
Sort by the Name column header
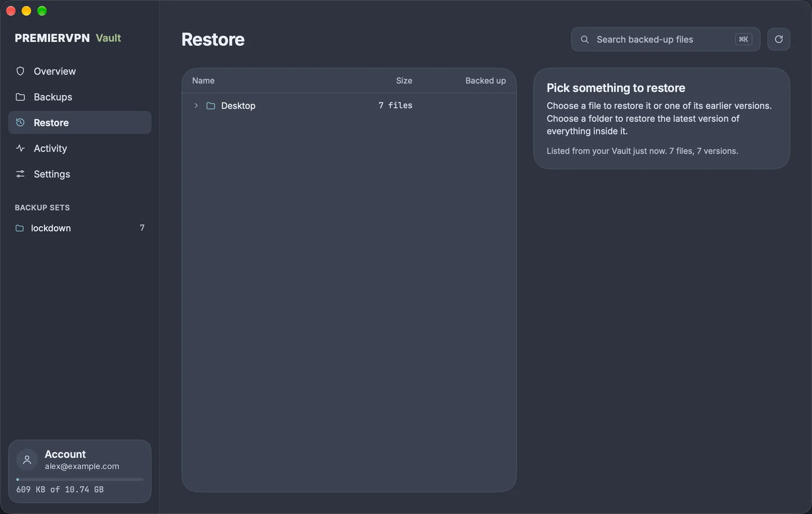pyautogui.click(x=204, y=81)
